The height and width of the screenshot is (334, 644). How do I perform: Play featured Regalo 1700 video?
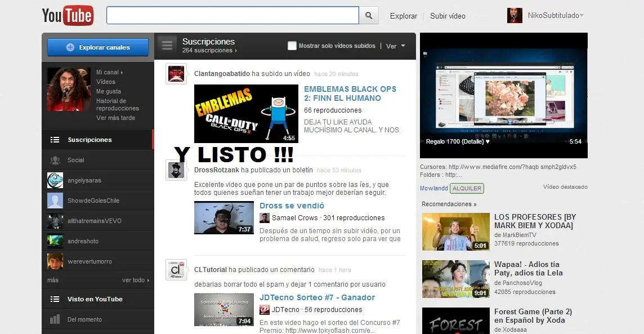[503, 95]
